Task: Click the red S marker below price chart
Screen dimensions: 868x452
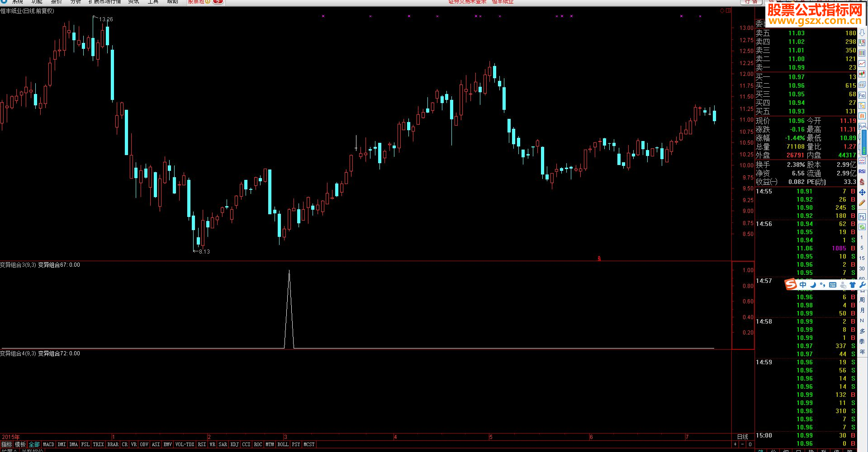Action: click(599, 259)
